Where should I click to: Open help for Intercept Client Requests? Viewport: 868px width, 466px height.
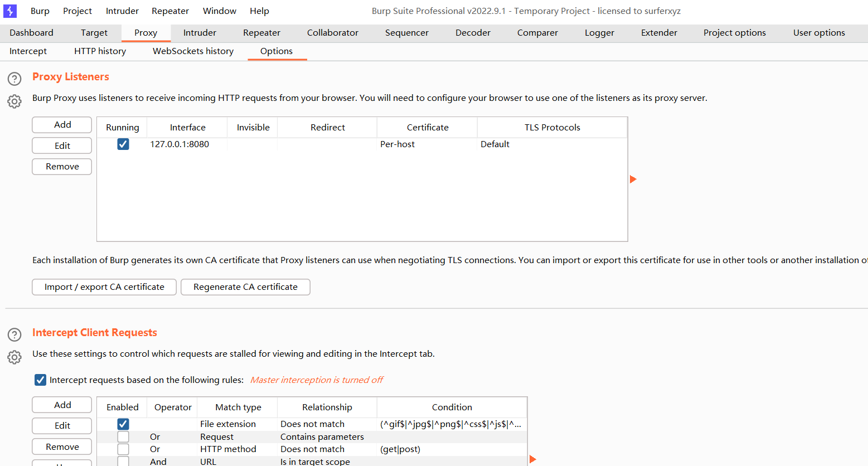pyautogui.click(x=14, y=334)
